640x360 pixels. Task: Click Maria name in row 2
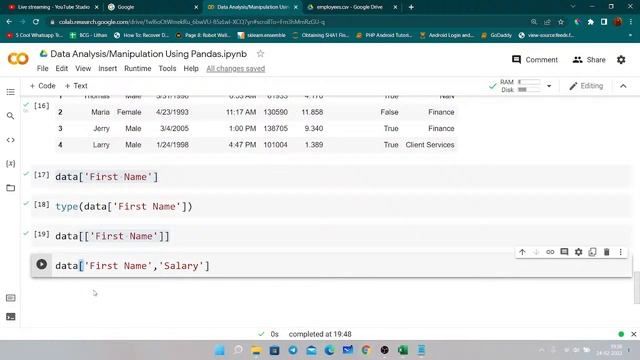click(x=100, y=112)
